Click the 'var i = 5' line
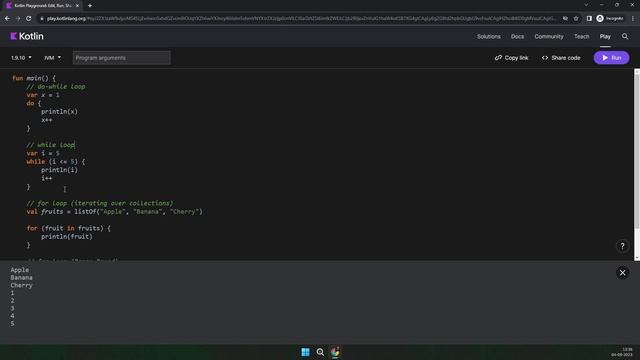The image size is (640, 360). [43, 153]
